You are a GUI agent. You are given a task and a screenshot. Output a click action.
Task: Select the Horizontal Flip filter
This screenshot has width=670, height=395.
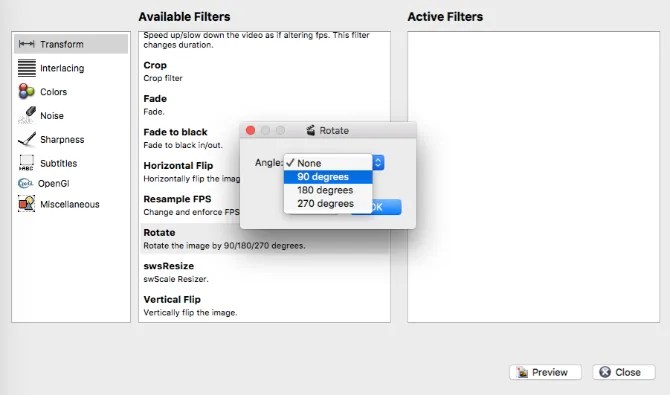[x=190, y=172]
